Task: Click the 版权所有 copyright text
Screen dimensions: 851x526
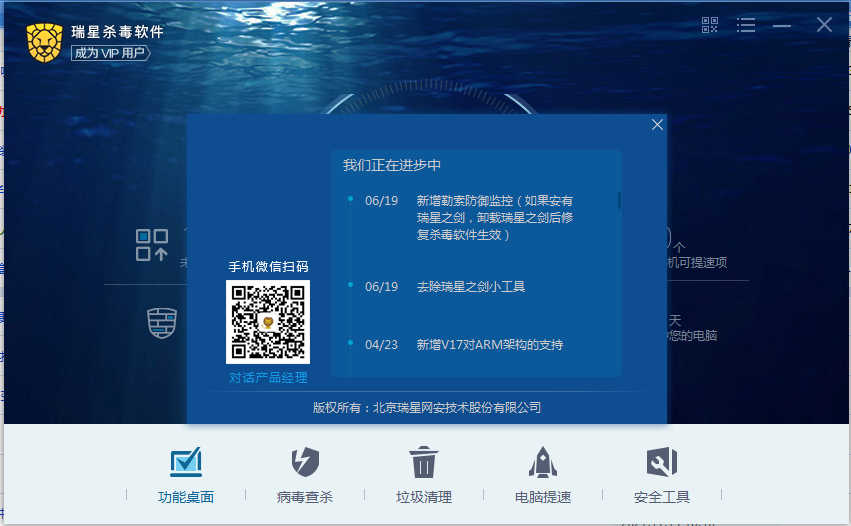Action: click(x=427, y=408)
